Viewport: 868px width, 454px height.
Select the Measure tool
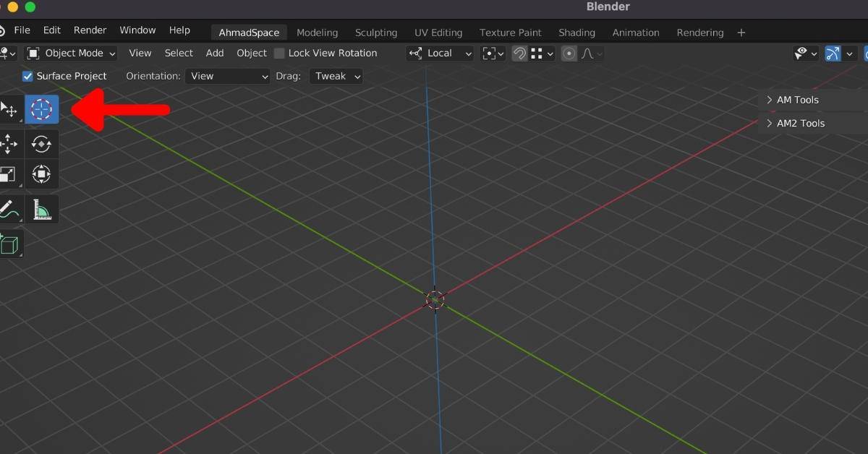point(41,209)
